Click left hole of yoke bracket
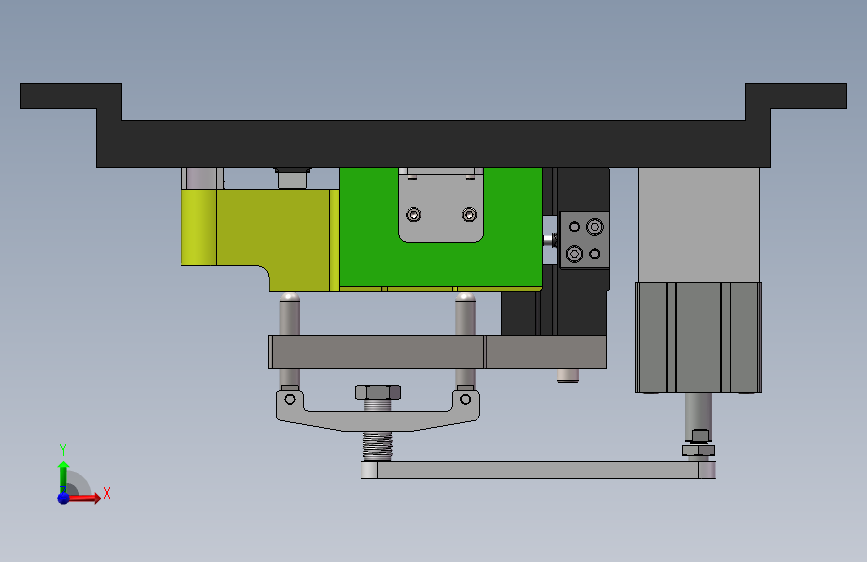Screen dimensions: 867x562 290,399
